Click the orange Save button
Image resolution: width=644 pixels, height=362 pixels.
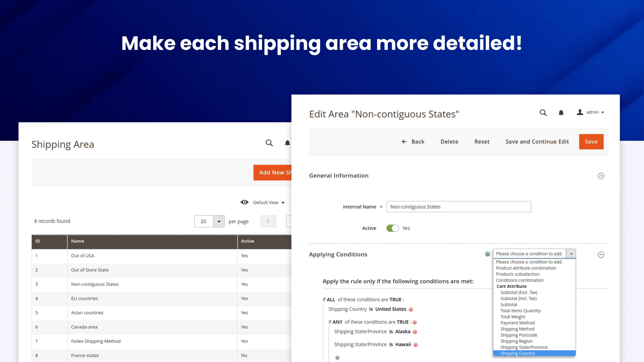click(591, 142)
